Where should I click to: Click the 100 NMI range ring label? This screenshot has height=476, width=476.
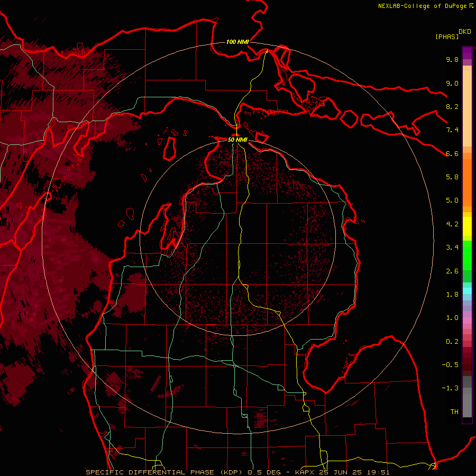click(x=237, y=42)
